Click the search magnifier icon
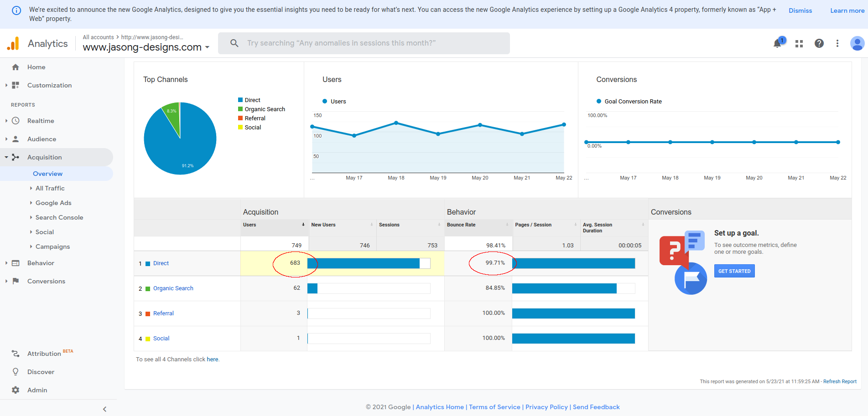The width and height of the screenshot is (868, 416). point(234,43)
